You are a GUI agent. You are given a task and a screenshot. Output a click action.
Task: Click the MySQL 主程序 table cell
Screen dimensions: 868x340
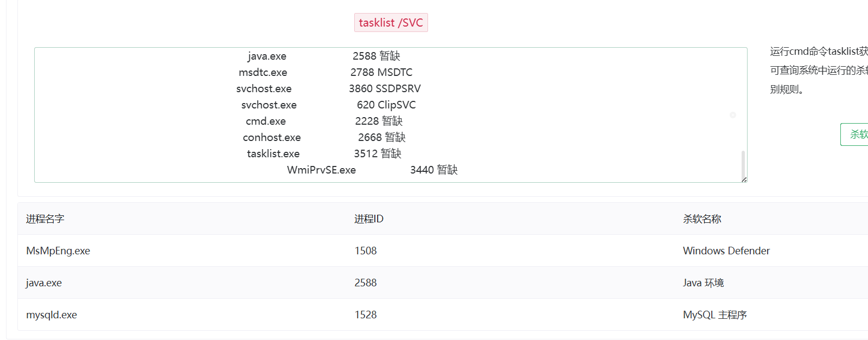click(714, 315)
